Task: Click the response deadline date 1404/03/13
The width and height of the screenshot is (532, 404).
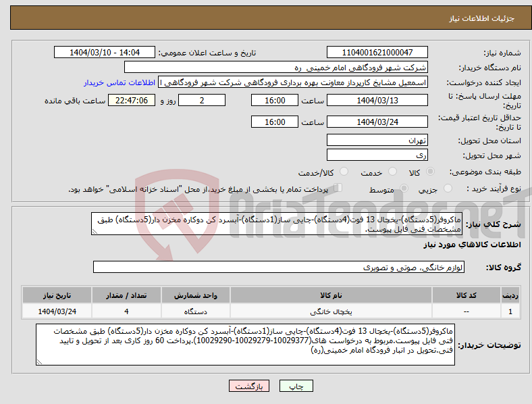Action: coord(377,100)
